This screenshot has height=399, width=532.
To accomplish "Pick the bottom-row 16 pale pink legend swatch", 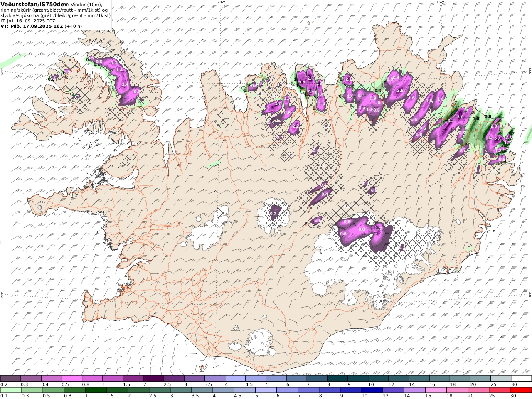I will point(436,390).
